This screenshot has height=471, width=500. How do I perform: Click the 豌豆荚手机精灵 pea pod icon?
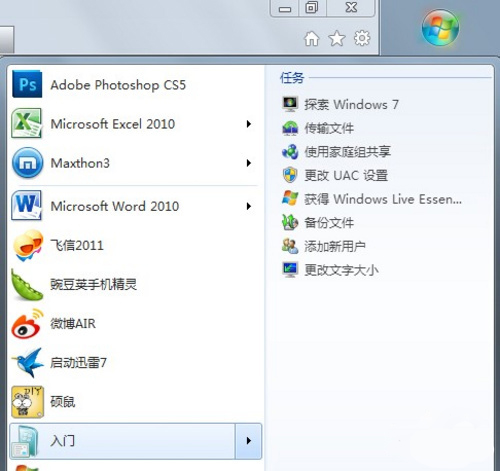tap(27, 285)
